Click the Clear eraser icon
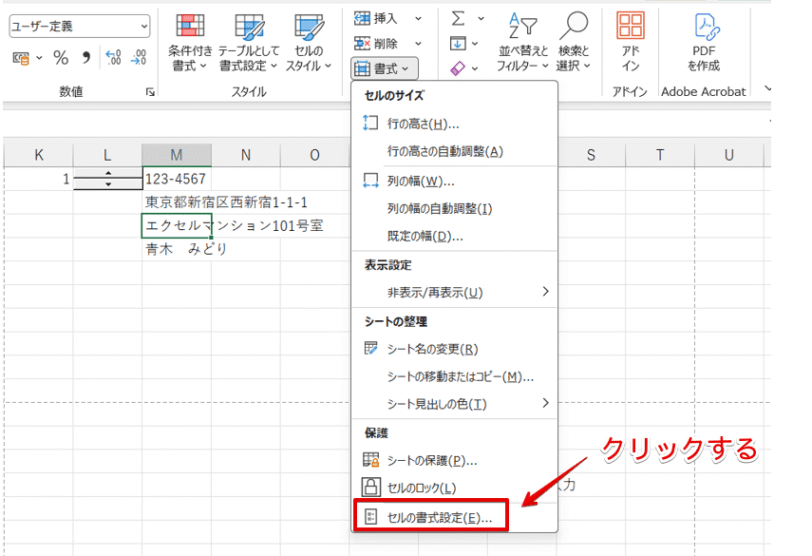The width and height of the screenshot is (812, 556). (457, 68)
